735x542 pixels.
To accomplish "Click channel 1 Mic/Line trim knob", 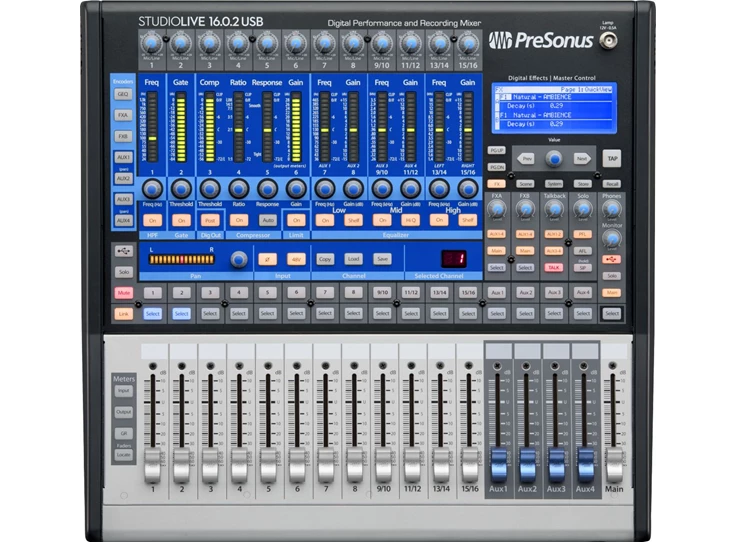I will (x=151, y=43).
